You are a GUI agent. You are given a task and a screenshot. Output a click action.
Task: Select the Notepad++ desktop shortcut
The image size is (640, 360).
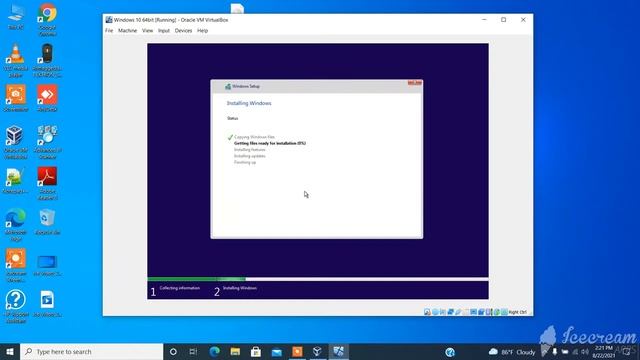[x=16, y=181]
